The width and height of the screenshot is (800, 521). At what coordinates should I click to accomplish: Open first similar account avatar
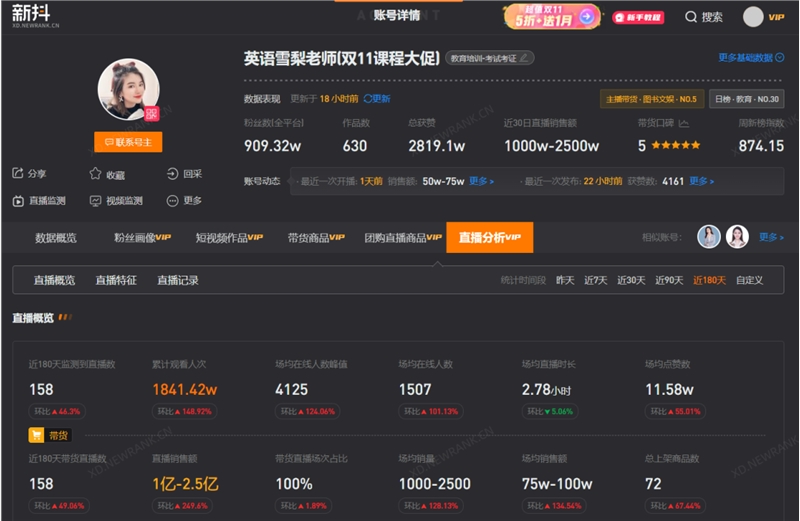(709, 237)
